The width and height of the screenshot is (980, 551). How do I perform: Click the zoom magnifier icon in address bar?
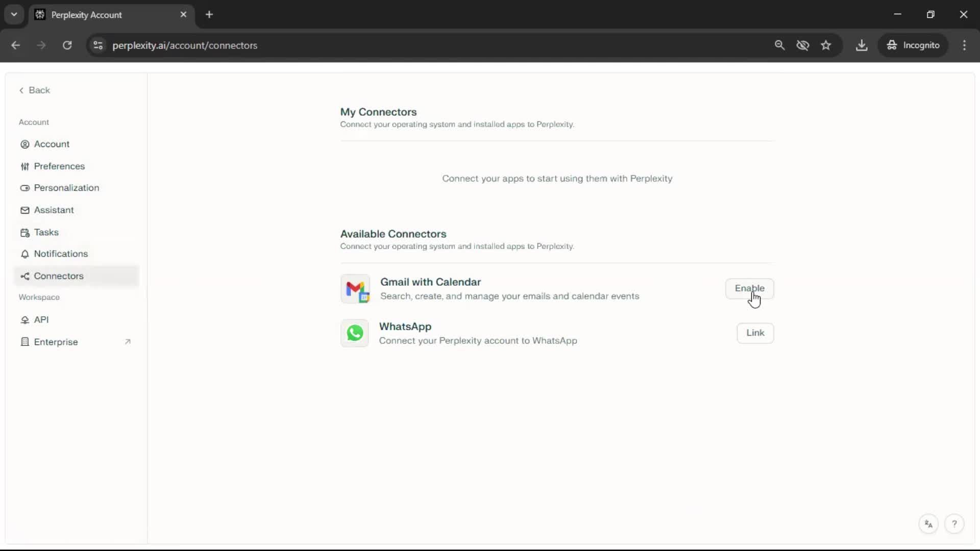click(779, 45)
